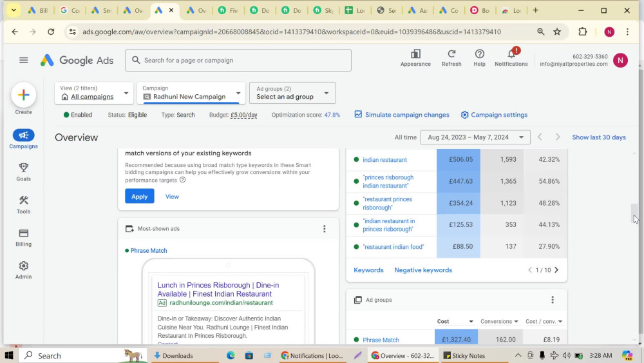Screen dimensions: 644x363
Task: Open the Enabled status selector
Action: [x=78, y=115]
